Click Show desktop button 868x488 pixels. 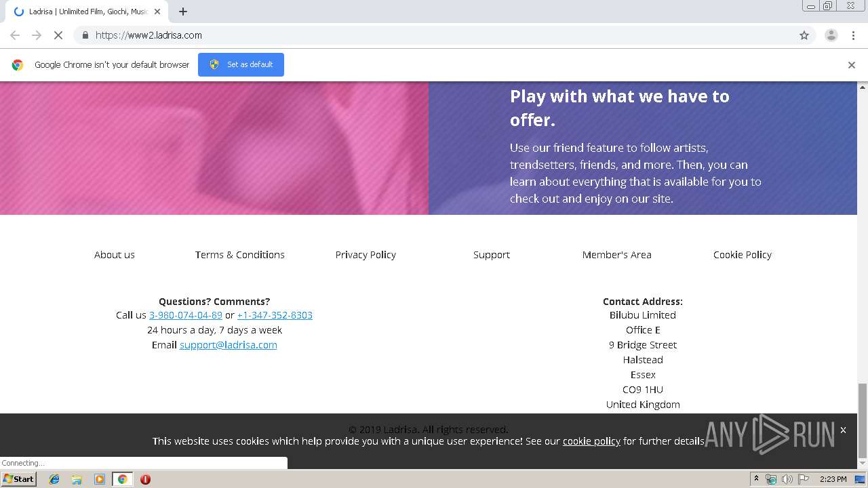(x=861, y=479)
